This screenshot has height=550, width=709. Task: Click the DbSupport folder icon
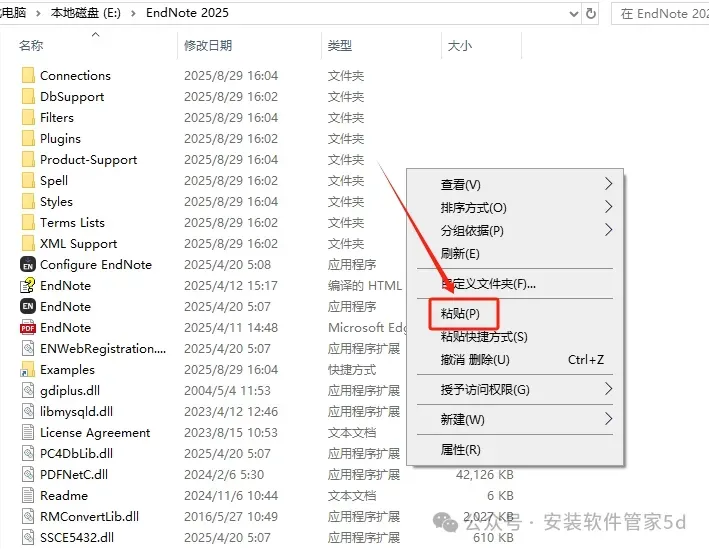click(x=28, y=96)
